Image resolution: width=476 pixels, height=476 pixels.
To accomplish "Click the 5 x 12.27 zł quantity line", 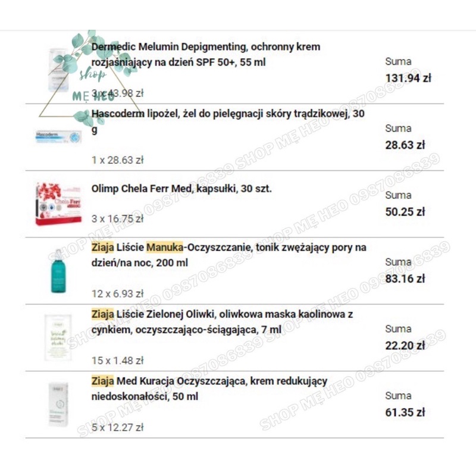I will 118,427.
